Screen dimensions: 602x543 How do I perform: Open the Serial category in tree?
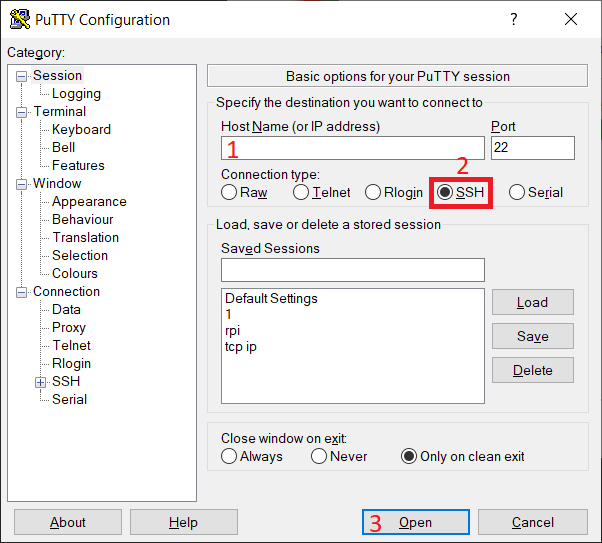coord(69,399)
